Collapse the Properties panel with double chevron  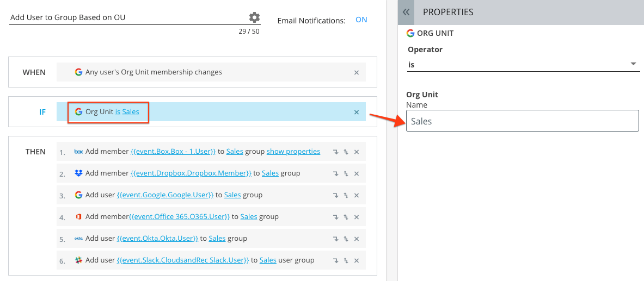[x=406, y=12]
